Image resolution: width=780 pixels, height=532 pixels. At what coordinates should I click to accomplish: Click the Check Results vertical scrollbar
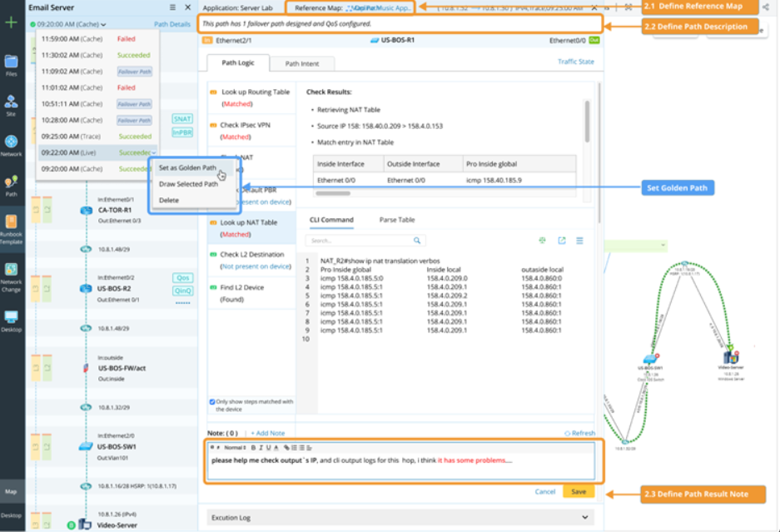[x=587, y=122]
